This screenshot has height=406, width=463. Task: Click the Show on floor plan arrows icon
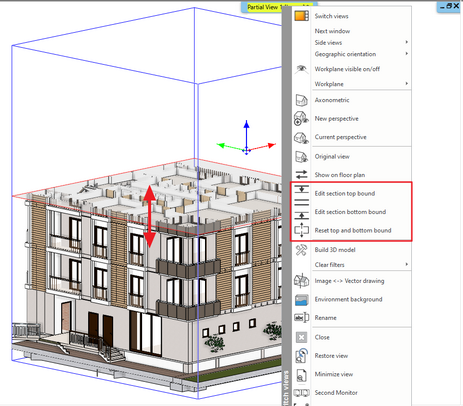pos(301,174)
